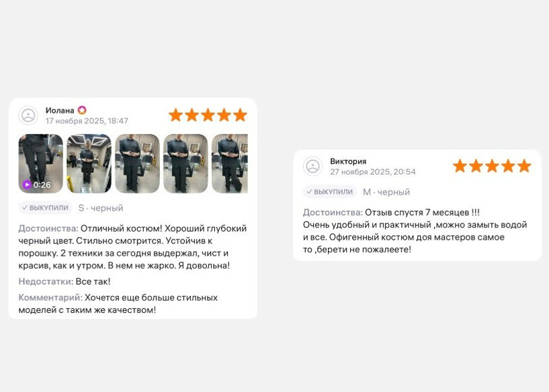Click Иолана's profile avatar icon
Viewport: 549px width, 392px height.
click(28, 115)
